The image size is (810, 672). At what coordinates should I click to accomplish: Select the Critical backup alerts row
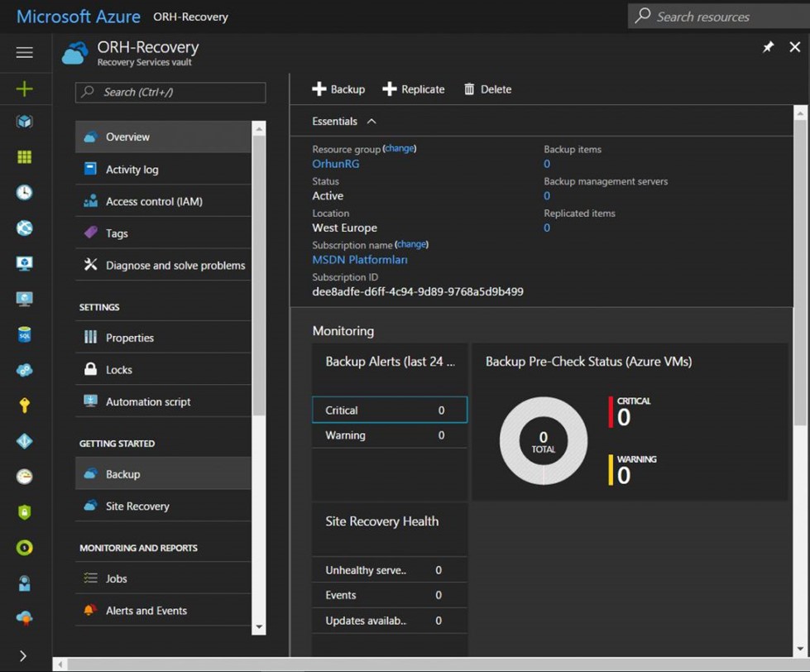point(390,410)
